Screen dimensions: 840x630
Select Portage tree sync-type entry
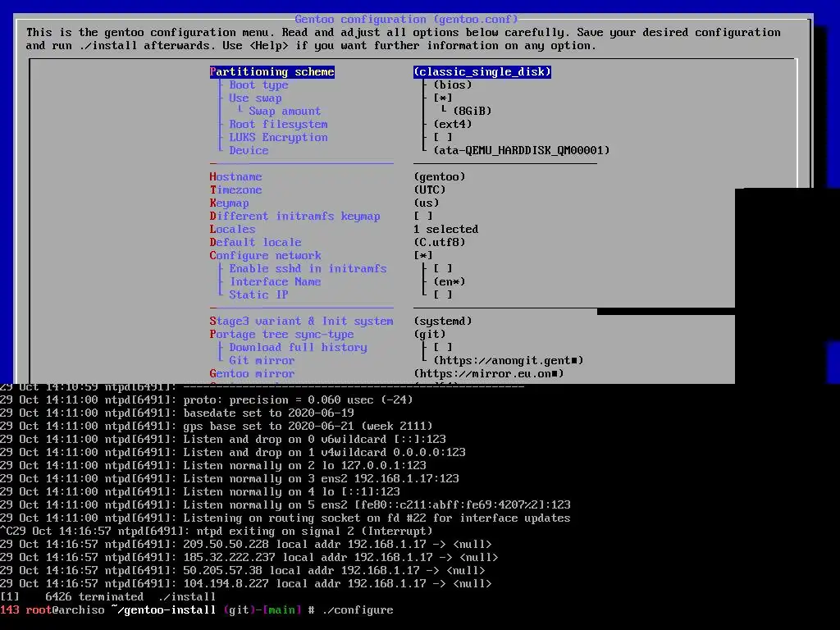282,335
